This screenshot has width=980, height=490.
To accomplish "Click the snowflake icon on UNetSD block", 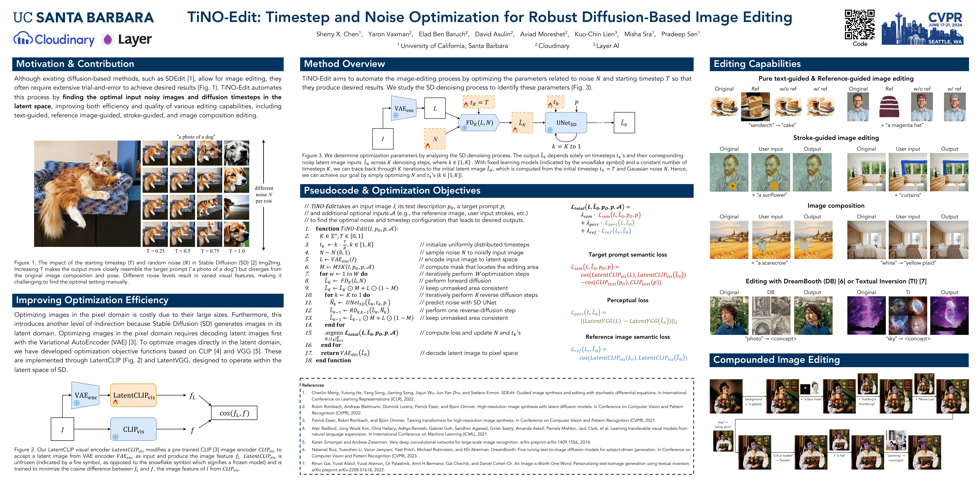I will tap(550, 130).
